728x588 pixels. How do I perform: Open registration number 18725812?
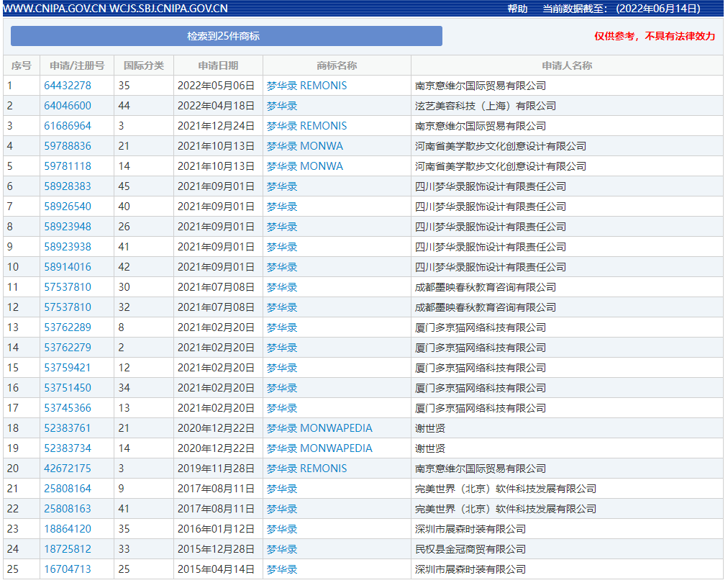(68, 549)
